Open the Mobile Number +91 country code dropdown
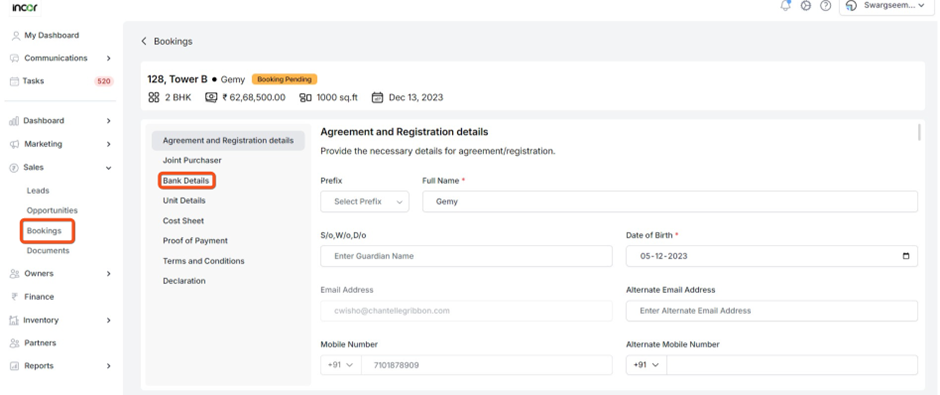 (x=341, y=364)
